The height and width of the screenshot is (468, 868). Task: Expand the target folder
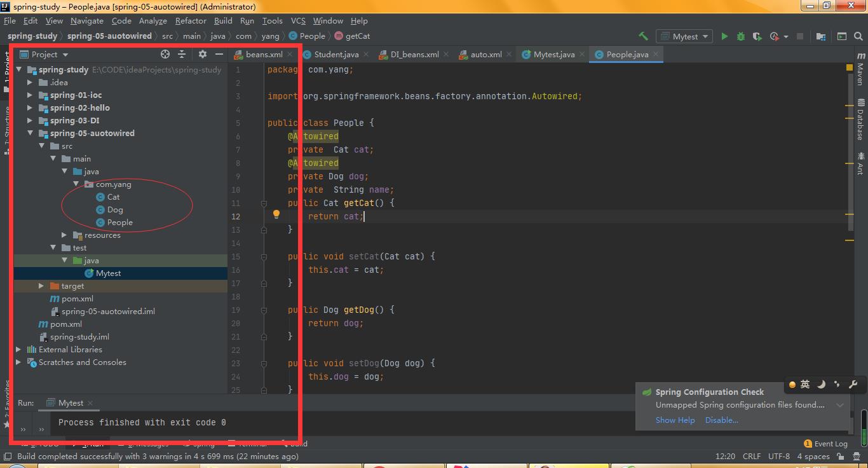point(41,286)
